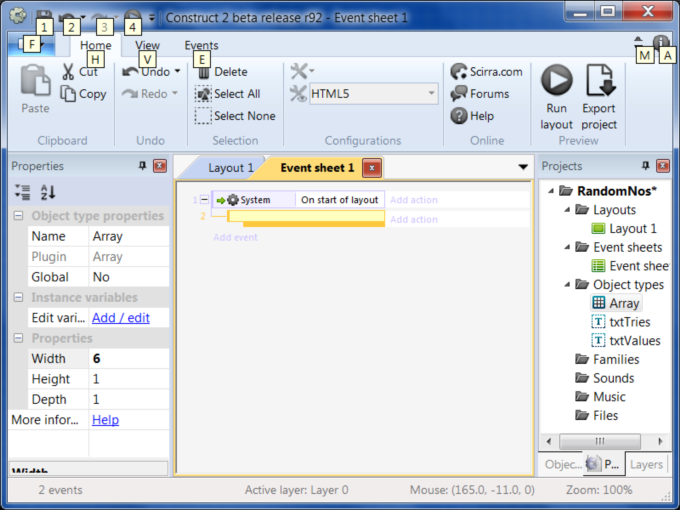Open Help in the Online group
Image resolution: width=680 pixels, height=510 pixels.
[472, 116]
